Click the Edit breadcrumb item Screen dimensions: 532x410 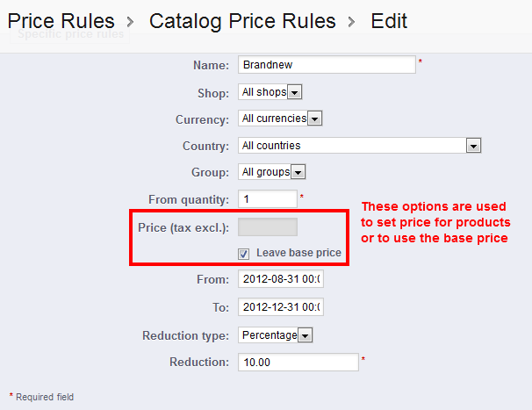[389, 20]
